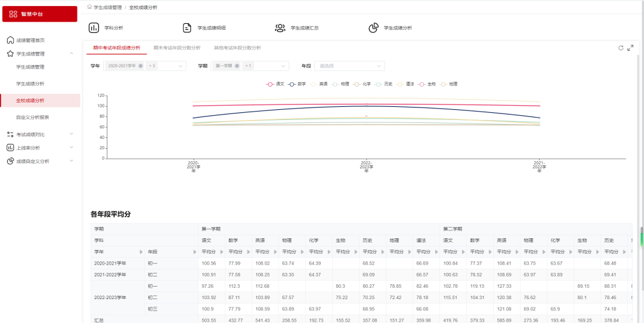The width and height of the screenshot is (644, 323).
Task: Toggle 数学 series in chart legend
Action: pyautogui.click(x=297, y=84)
